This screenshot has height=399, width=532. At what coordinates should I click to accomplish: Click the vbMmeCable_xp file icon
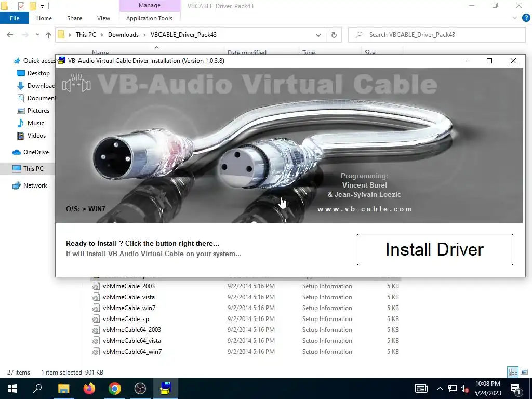[96, 319]
